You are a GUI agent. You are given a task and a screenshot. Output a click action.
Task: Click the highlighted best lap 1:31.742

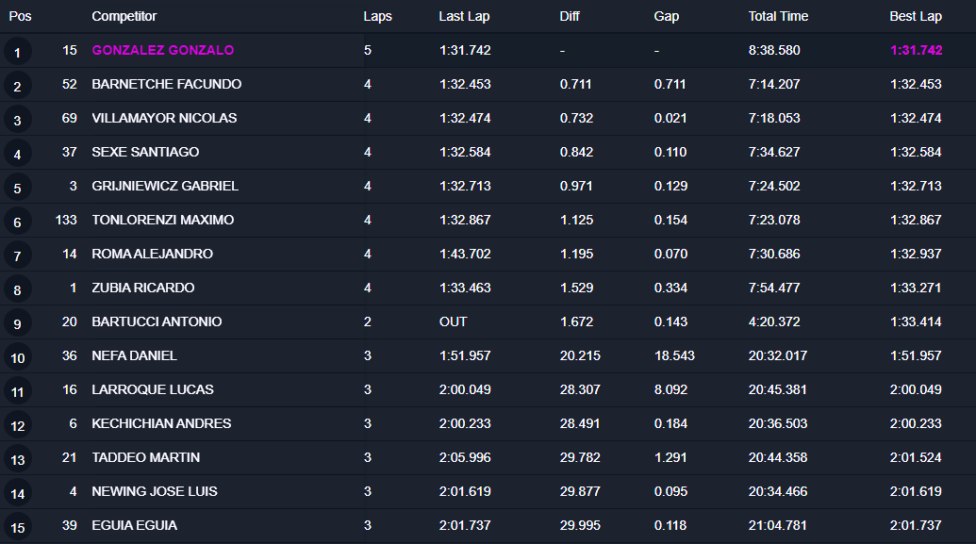tap(916, 50)
